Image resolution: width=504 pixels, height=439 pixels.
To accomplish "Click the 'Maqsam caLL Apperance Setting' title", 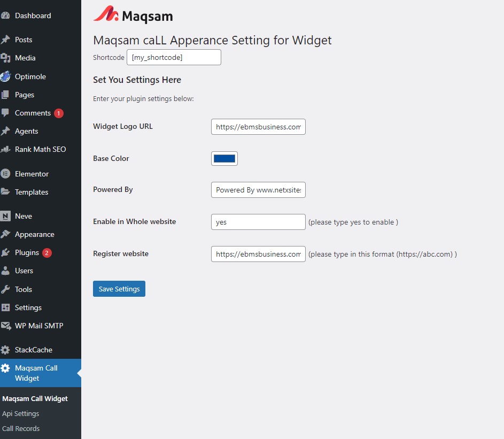I will click(213, 40).
